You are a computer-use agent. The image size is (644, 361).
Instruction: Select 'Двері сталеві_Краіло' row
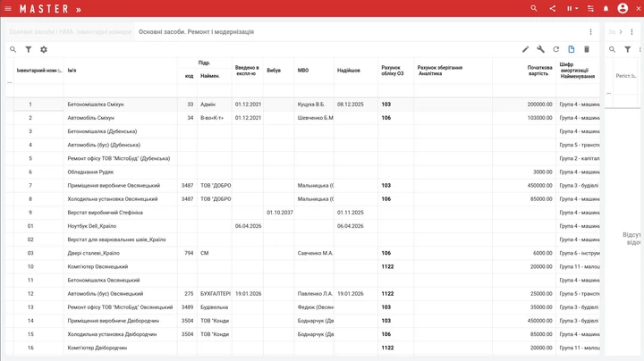tap(302, 253)
